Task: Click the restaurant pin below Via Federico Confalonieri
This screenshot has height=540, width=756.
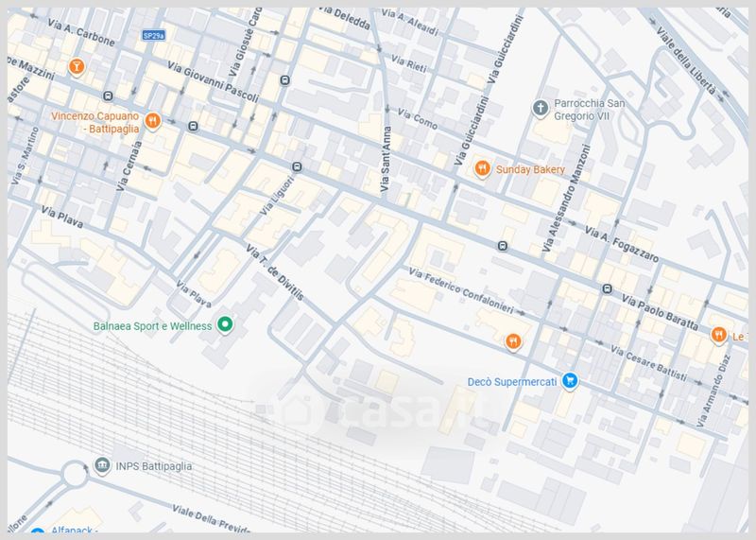Action: click(513, 341)
